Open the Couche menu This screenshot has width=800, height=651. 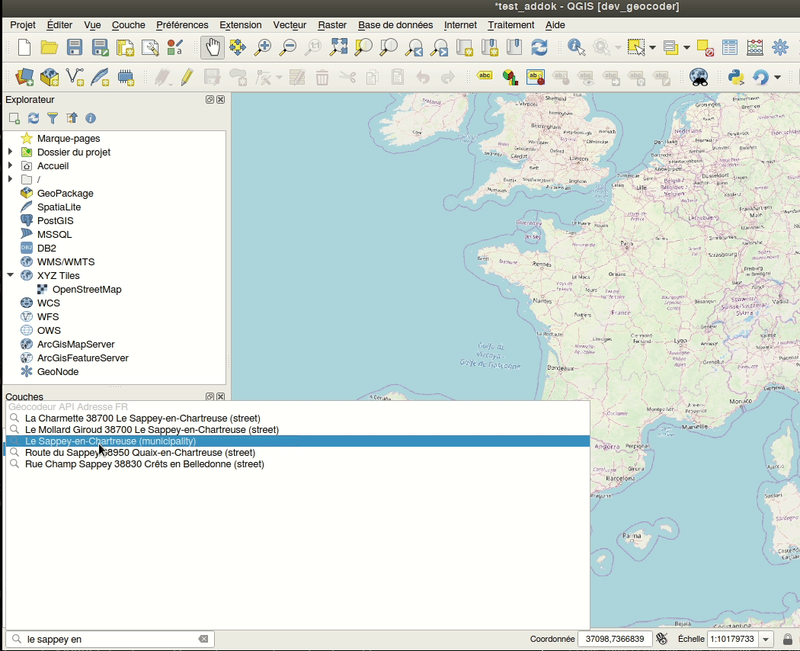[x=129, y=25]
